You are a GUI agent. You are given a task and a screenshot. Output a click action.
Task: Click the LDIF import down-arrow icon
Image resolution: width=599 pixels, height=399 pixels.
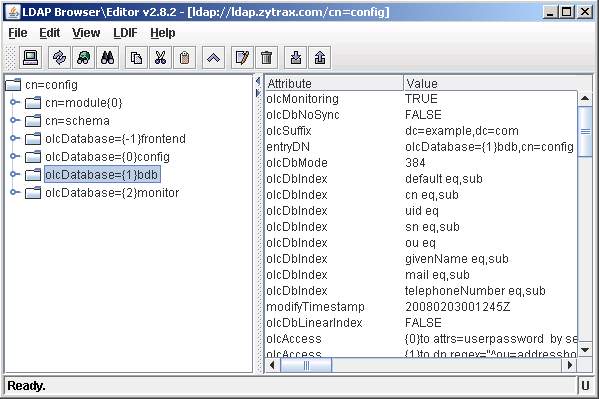click(x=296, y=58)
